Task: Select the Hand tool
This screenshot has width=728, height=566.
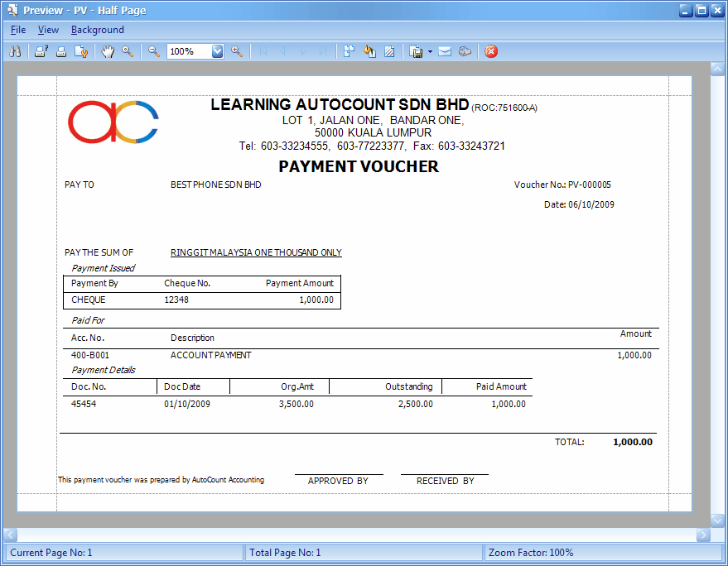Action: click(x=108, y=51)
